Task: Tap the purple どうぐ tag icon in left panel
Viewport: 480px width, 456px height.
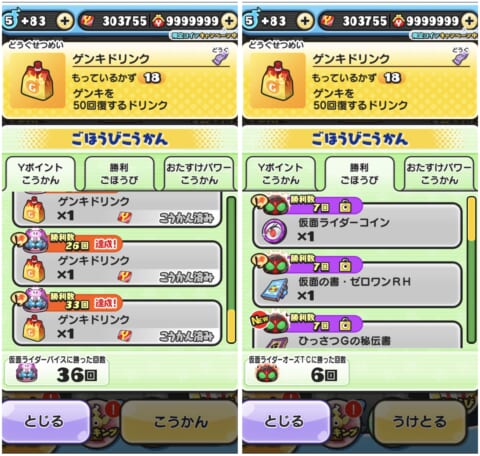Action: 221,56
